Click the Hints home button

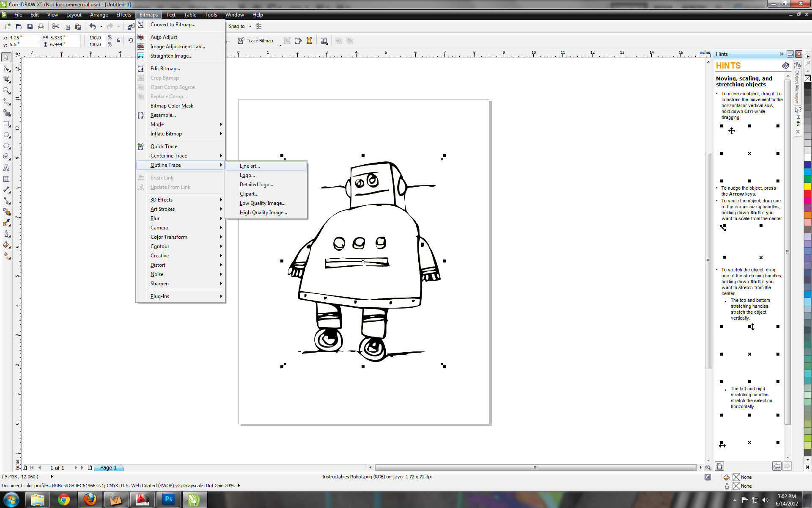click(x=719, y=466)
